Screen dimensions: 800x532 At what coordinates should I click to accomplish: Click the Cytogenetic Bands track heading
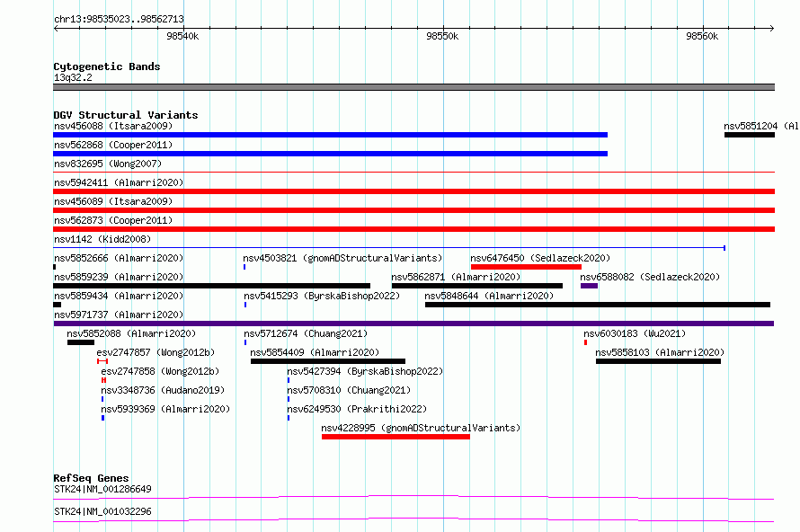107,66
